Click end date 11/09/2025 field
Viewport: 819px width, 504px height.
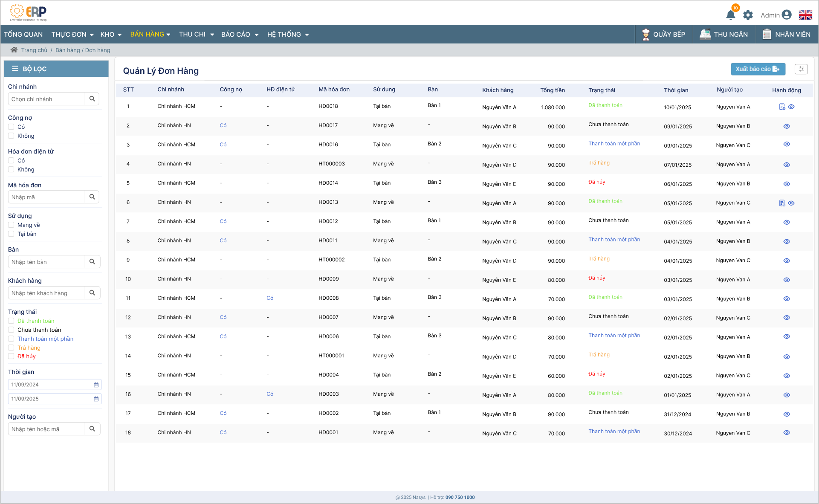pos(55,399)
